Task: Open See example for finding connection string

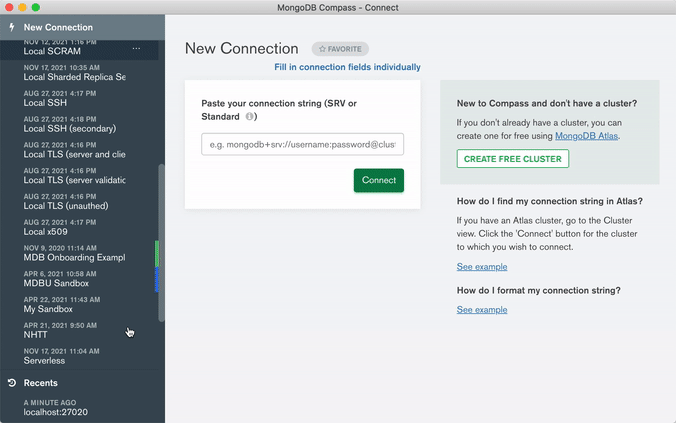Action: 482,267
